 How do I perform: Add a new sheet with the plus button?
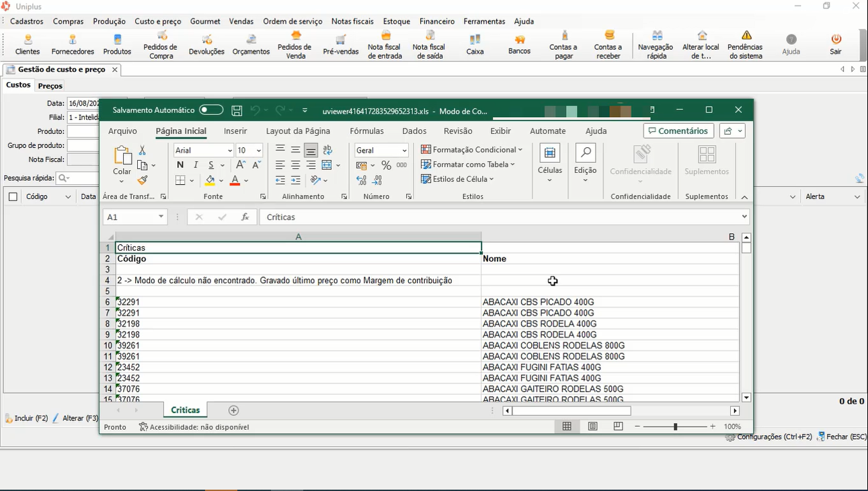[233, 410]
